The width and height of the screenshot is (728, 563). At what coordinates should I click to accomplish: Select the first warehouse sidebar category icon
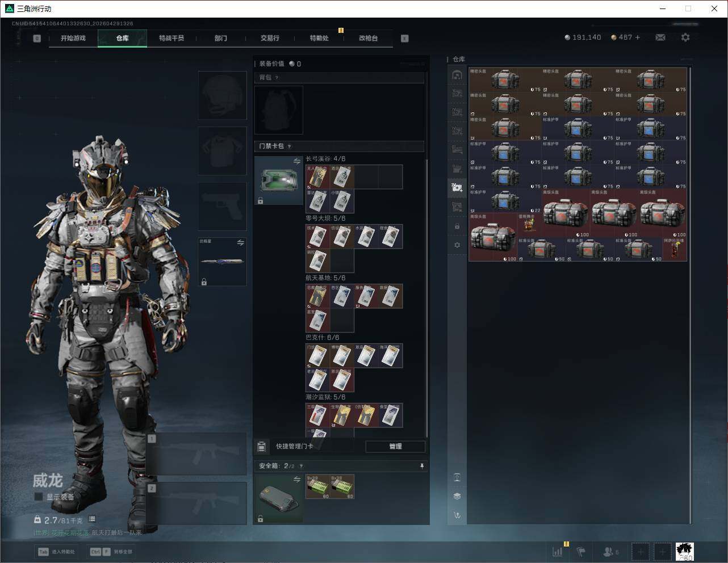click(x=457, y=75)
